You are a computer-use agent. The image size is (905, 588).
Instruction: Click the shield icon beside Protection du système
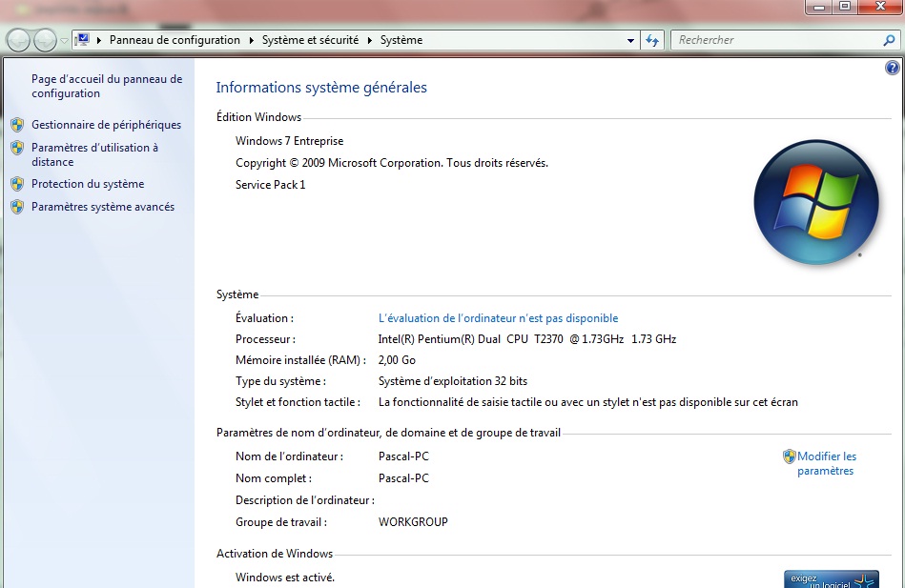tap(17, 184)
